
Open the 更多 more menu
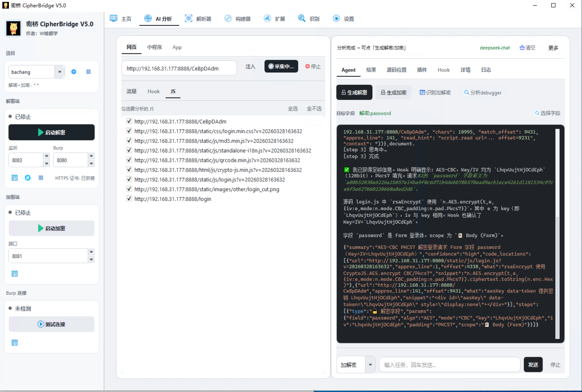553,48
